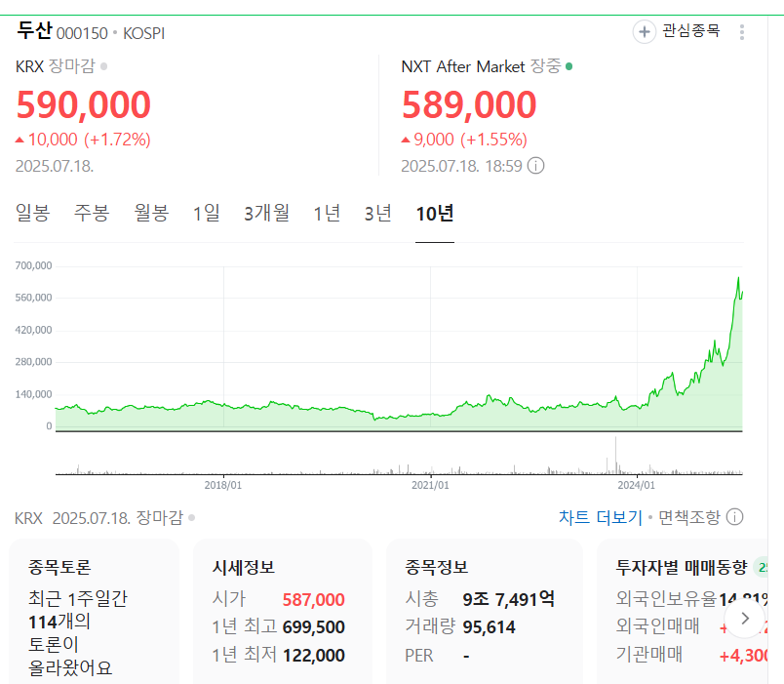Select the 월봉 chart tab
The image size is (784, 684).
(151, 213)
